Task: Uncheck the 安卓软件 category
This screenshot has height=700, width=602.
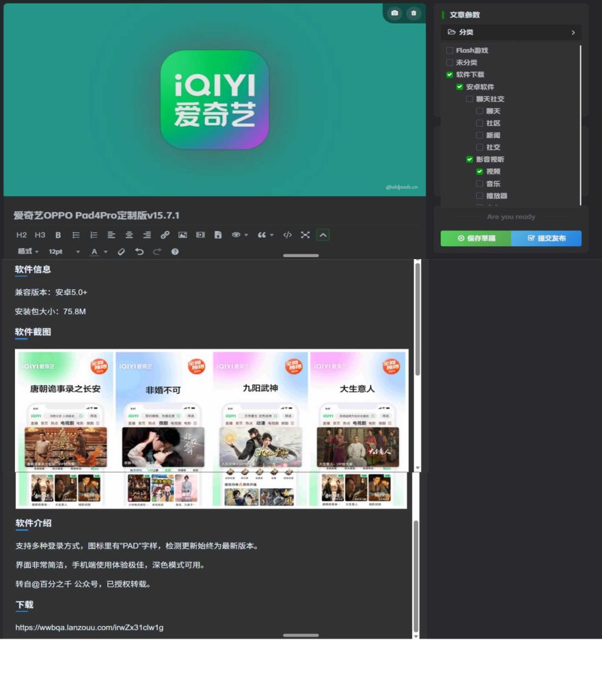Action: (x=460, y=87)
